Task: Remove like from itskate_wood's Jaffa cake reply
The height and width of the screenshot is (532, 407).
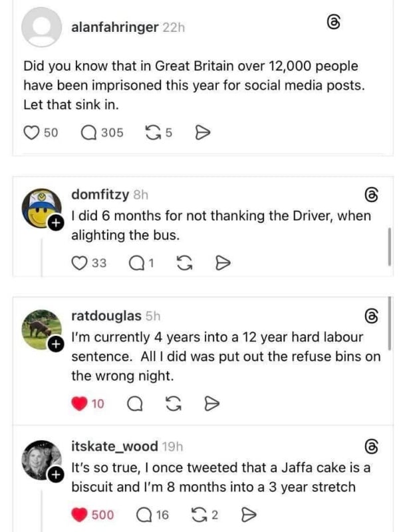Action: [79, 514]
